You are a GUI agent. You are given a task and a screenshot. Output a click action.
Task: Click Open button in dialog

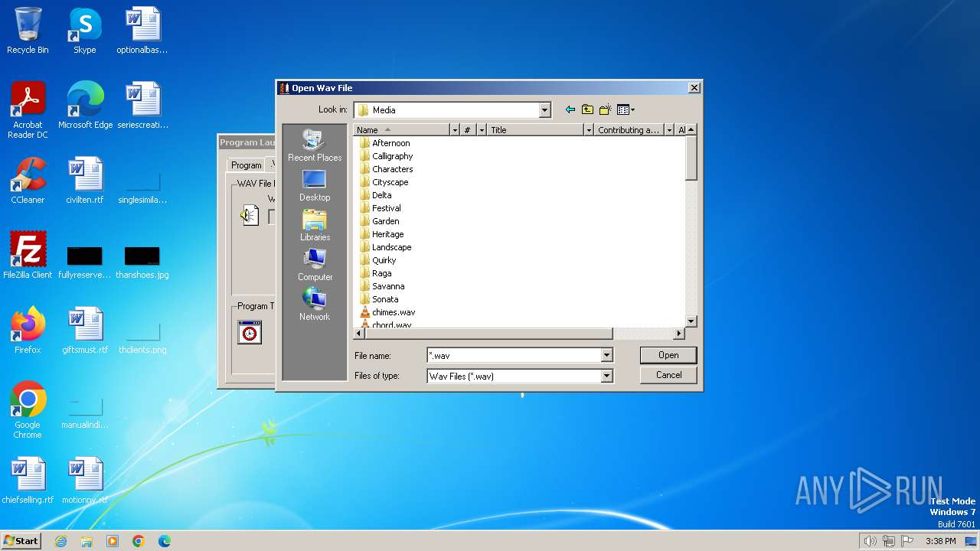[x=668, y=355]
